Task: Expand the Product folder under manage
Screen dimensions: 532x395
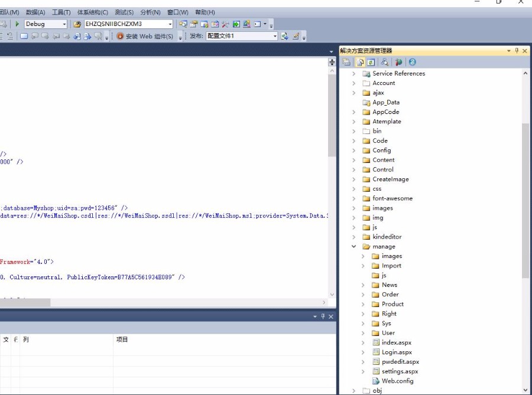Action: 363,304
